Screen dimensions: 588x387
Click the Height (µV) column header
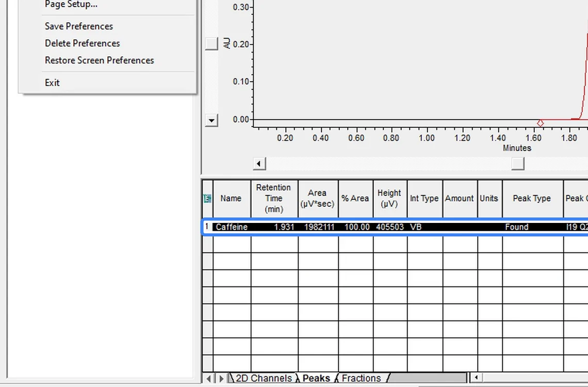tap(390, 198)
